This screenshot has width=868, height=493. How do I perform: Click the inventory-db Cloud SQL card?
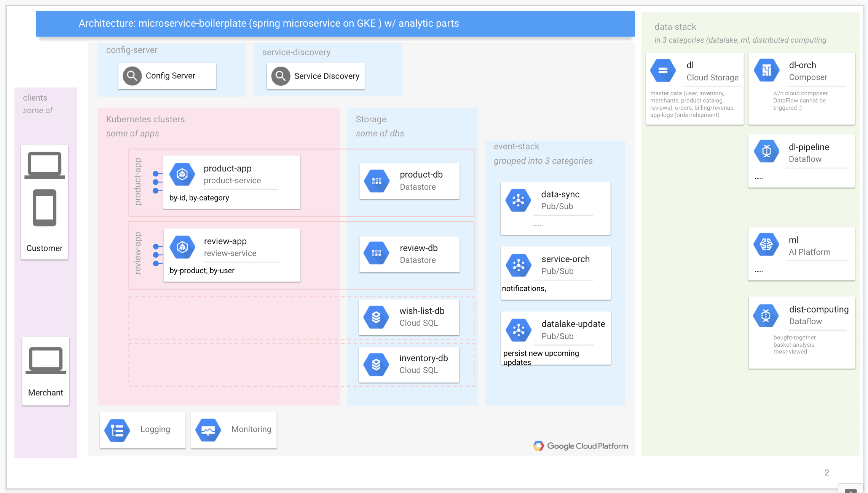[409, 364]
